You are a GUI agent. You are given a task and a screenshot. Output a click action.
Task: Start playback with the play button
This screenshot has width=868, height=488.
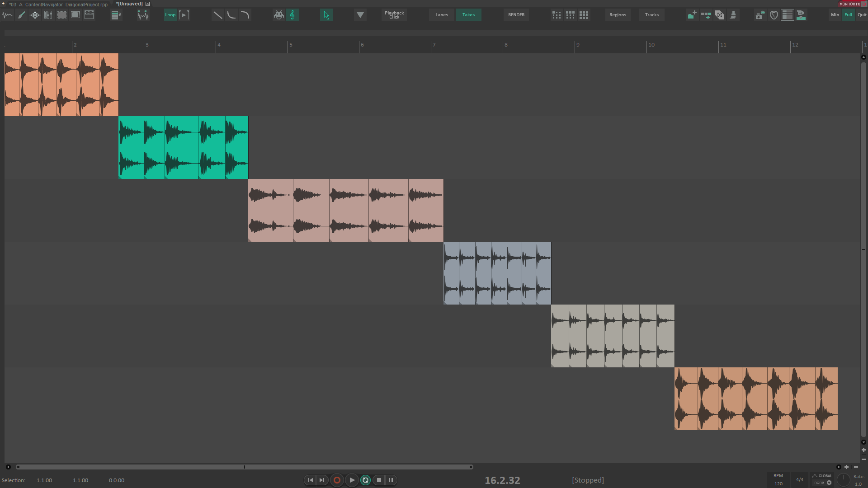[x=352, y=480]
